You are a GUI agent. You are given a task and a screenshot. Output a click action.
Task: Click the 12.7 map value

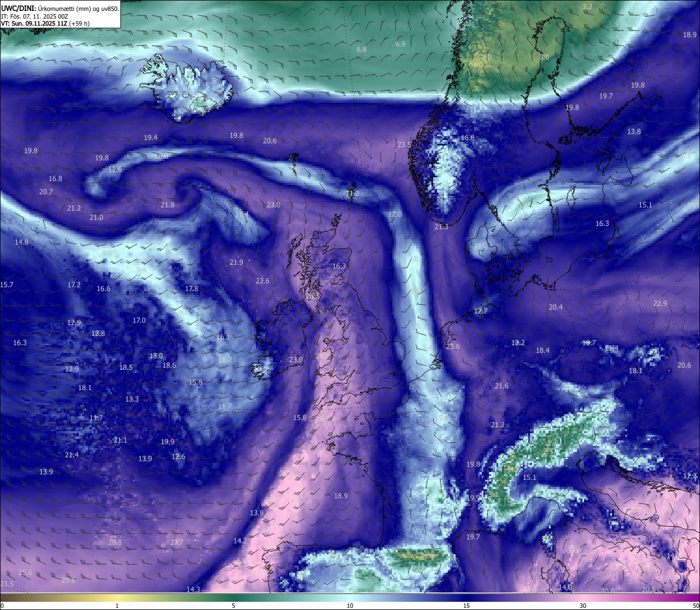click(480, 311)
